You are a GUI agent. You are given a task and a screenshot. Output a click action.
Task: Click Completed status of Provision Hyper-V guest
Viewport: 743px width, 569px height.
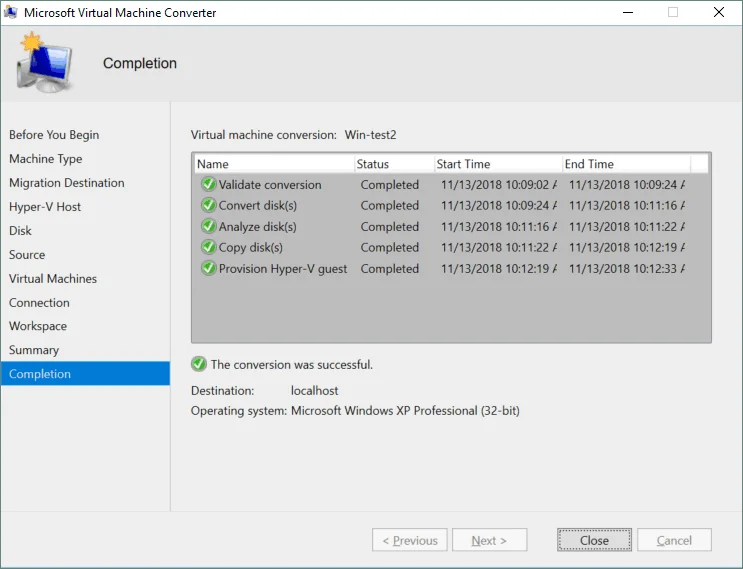[390, 269]
